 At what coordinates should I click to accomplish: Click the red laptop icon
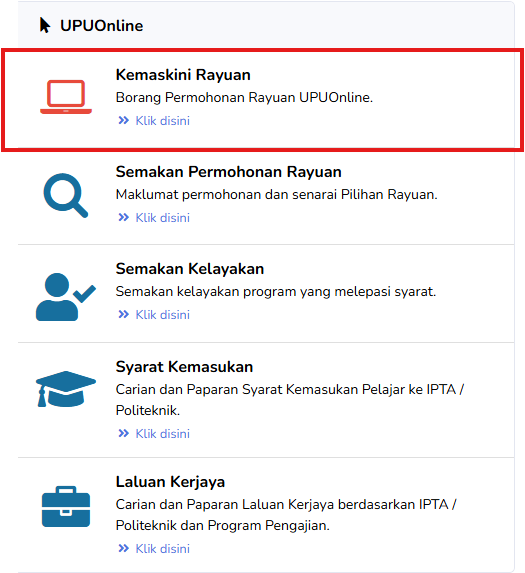tap(66, 97)
